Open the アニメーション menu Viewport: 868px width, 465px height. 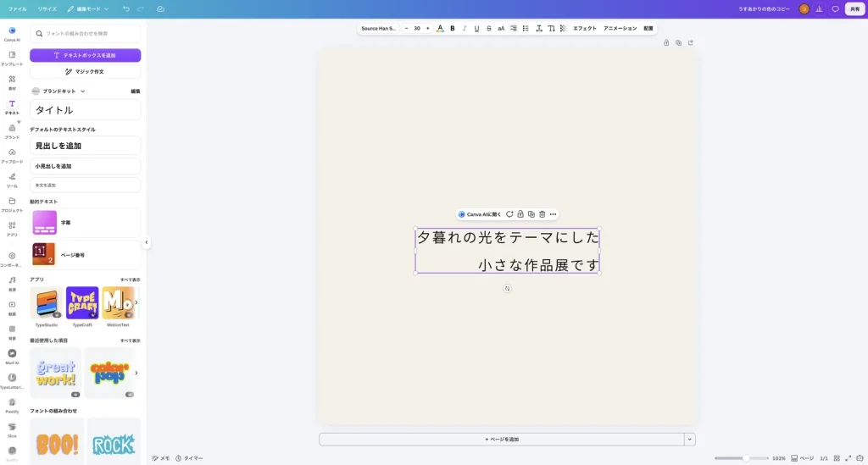[x=620, y=28]
